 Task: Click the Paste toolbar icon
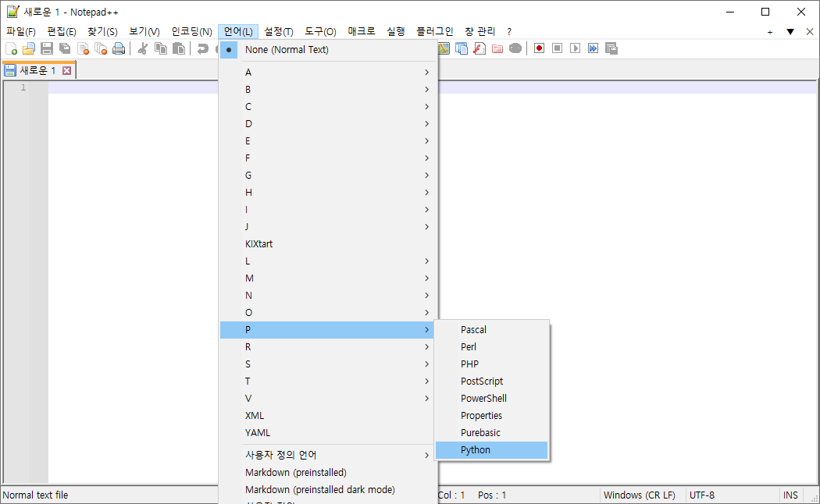(179, 48)
